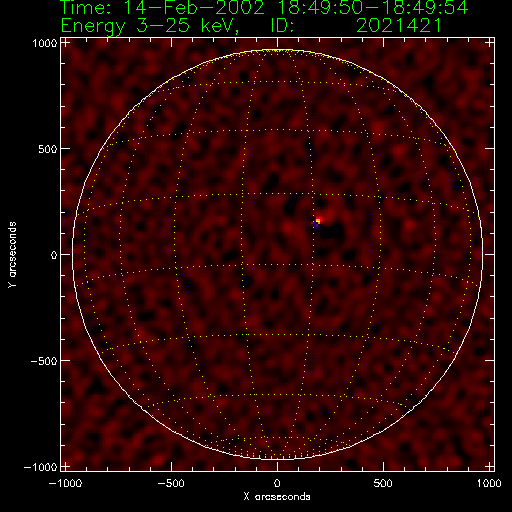
Task: Click the -500 tick label on X axis
Action: pyautogui.click(x=171, y=483)
